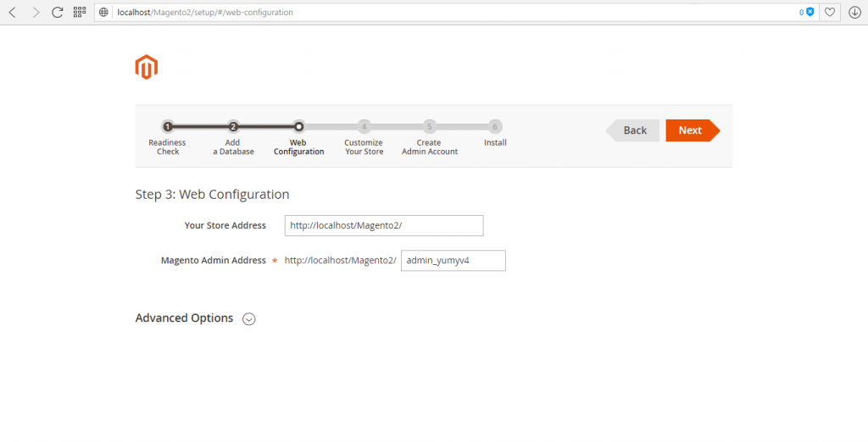Image resolution: width=868 pixels, height=442 pixels.
Task: Select step 3 Web Configuration marker
Action: [298, 127]
